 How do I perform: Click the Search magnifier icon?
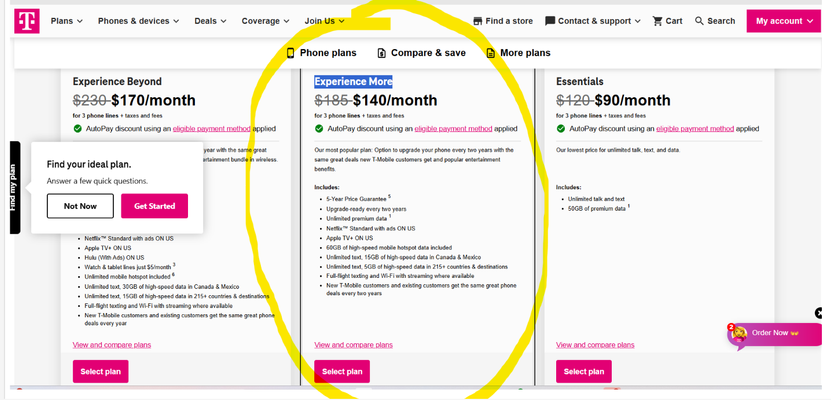pyautogui.click(x=700, y=21)
